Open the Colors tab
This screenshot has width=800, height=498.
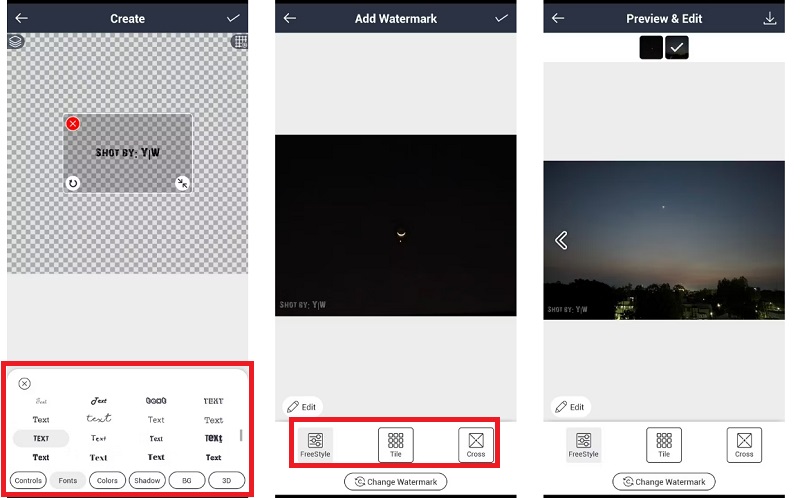107,481
